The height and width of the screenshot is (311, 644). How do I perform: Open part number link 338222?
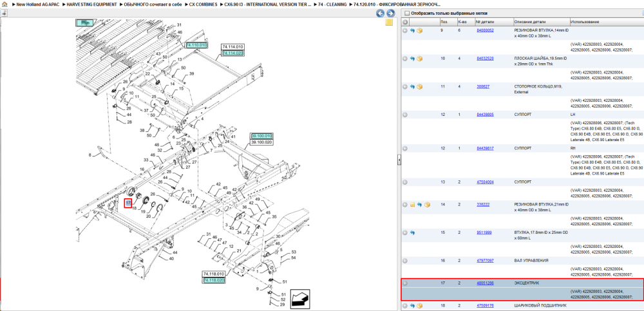[x=483, y=204]
